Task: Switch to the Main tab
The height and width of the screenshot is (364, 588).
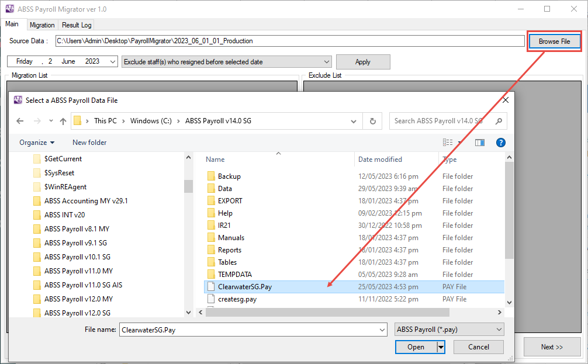Action: pos(12,24)
